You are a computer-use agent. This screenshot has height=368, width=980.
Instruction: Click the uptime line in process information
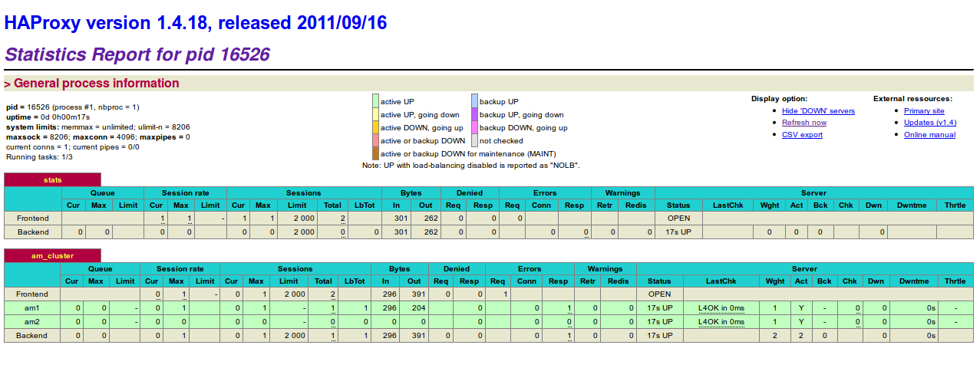(x=48, y=117)
